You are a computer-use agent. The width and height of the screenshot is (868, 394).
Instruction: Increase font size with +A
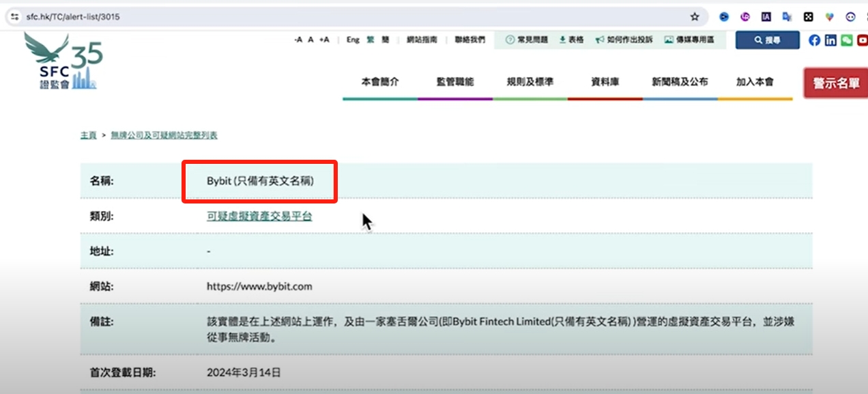pos(324,40)
